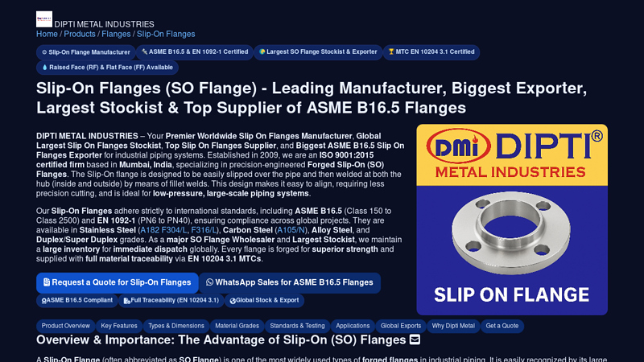
Task: Click the Slip On Flange product image
Action: tap(512, 220)
